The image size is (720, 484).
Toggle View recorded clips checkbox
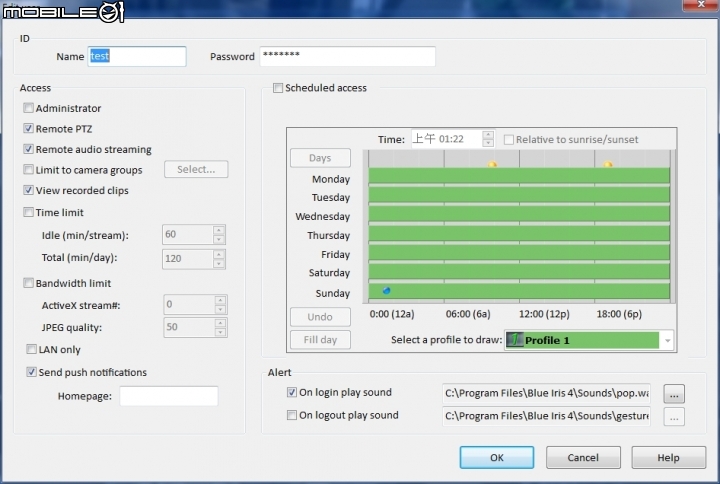click(x=28, y=190)
